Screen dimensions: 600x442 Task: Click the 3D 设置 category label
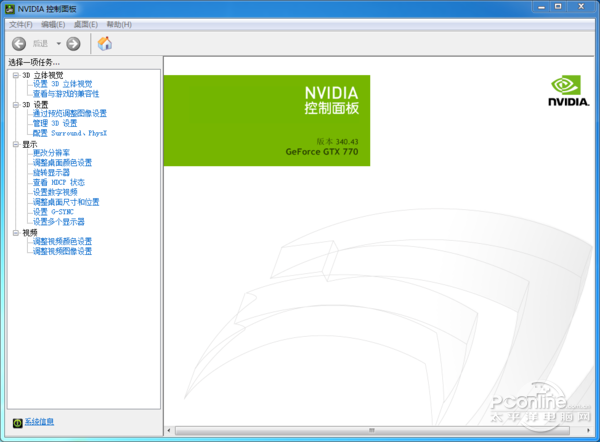click(35, 105)
